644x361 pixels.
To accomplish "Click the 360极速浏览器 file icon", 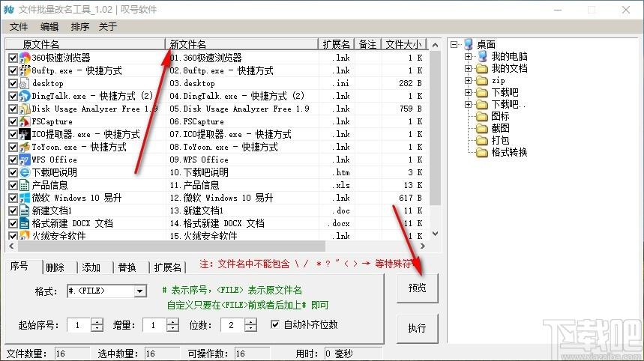I will coord(25,58).
